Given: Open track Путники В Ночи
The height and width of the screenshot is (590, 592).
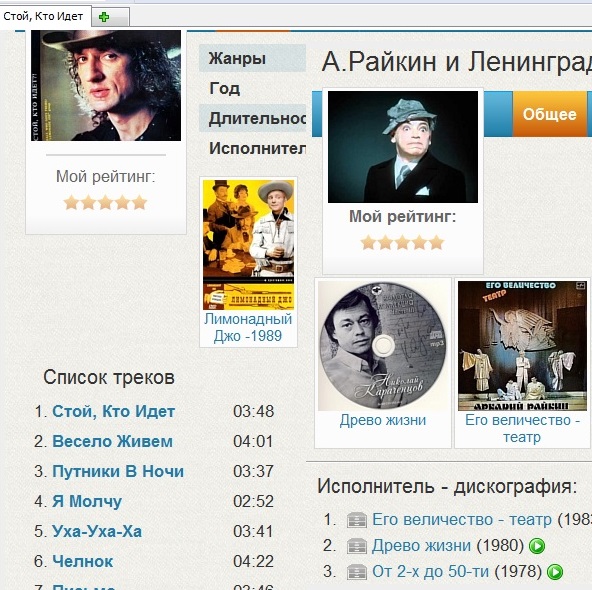Looking at the screenshot, I should point(118,471).
